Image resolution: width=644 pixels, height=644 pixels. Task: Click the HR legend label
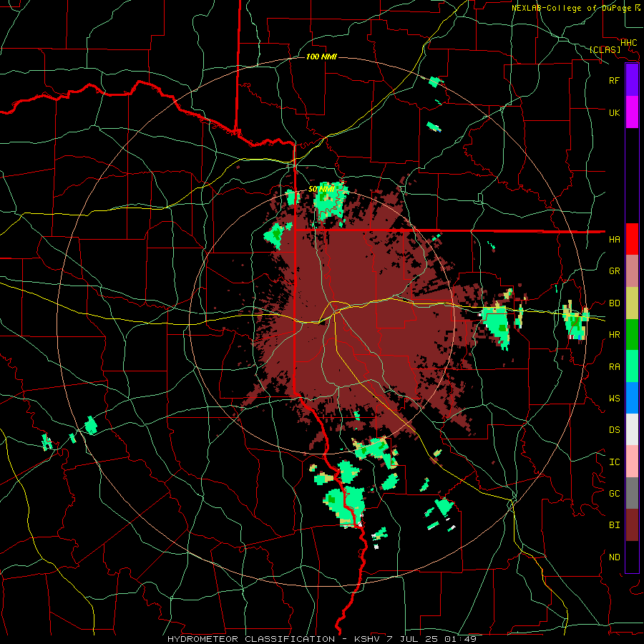point(614,335)
